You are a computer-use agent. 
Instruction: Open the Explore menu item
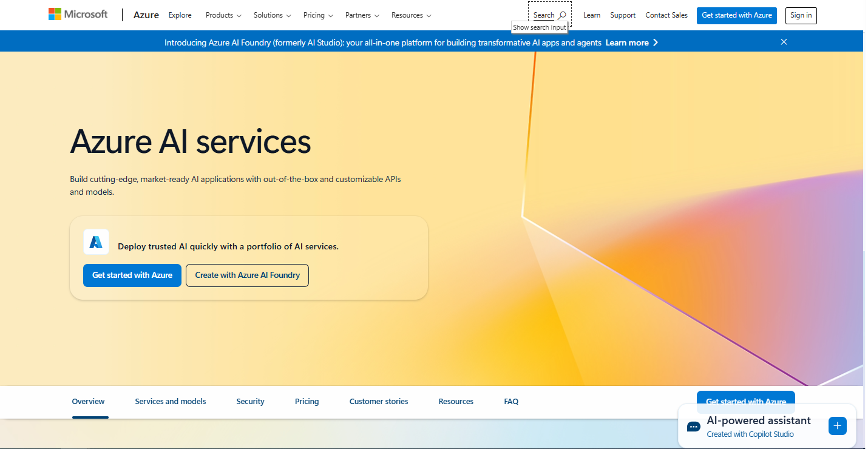[x=180, y=15]
